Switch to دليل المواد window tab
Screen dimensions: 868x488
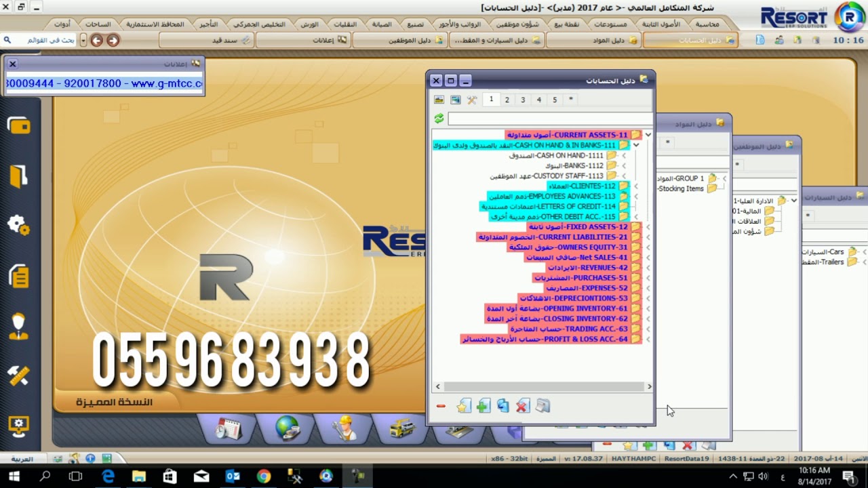tap(594, 41)
